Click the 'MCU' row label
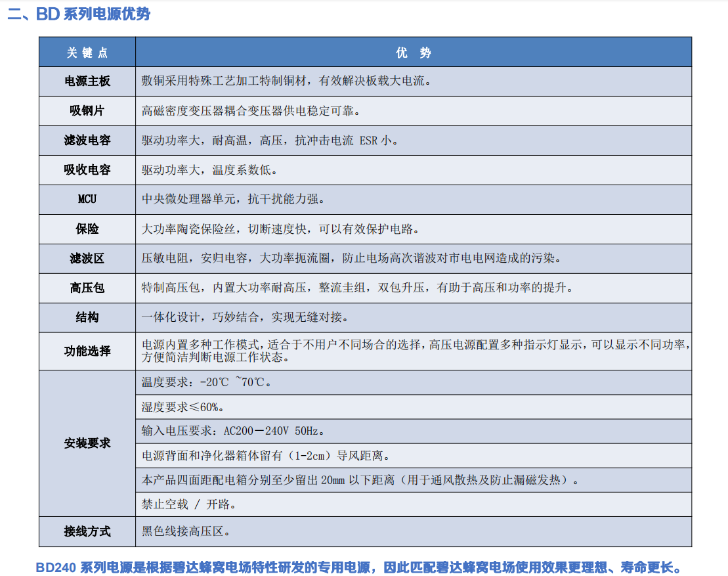 87,199
